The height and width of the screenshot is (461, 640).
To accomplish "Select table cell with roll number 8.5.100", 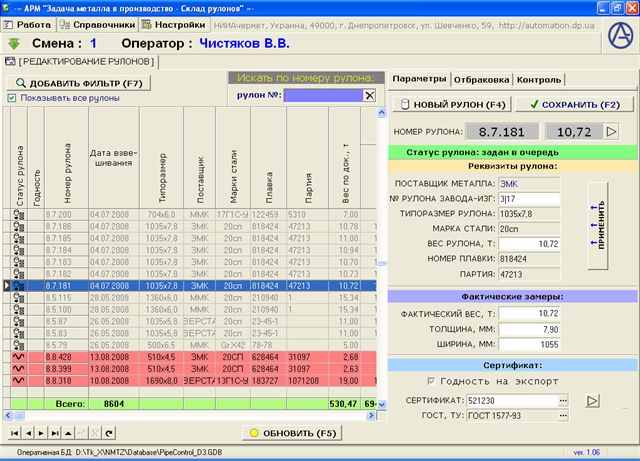I will click(67, 310).
